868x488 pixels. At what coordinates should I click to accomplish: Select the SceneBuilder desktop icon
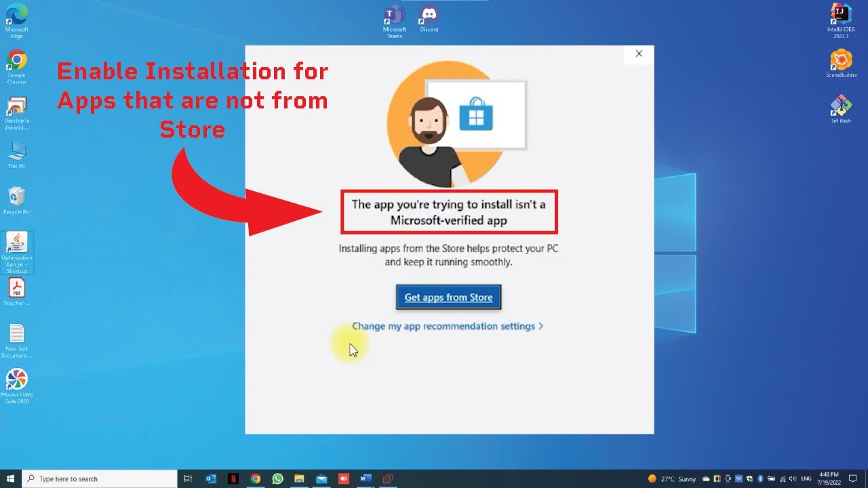[x=842, y=64]
